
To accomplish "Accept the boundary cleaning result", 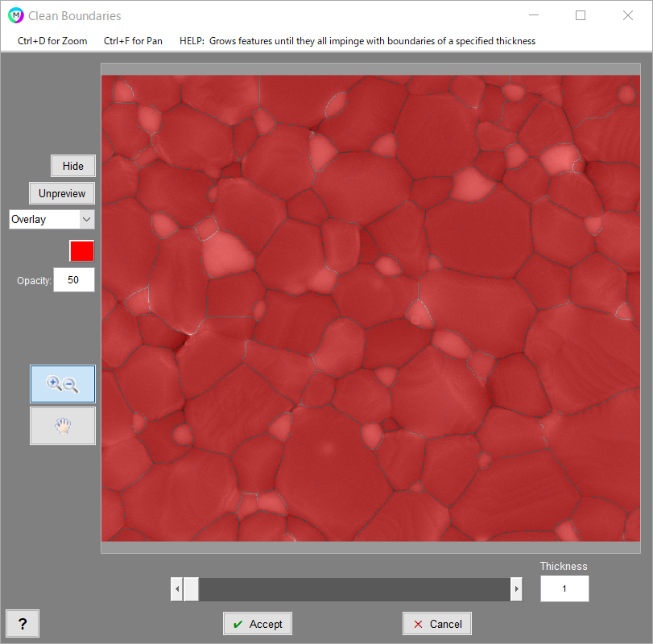I will 258,624.
